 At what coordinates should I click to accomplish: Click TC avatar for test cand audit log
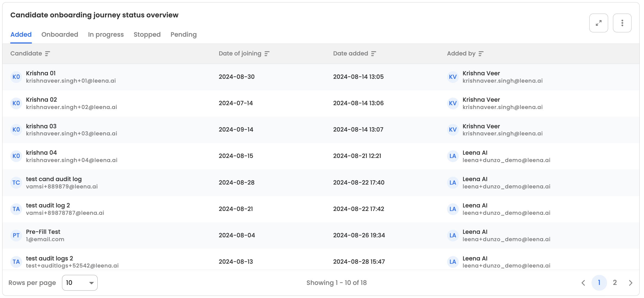[x=16, y=182]
